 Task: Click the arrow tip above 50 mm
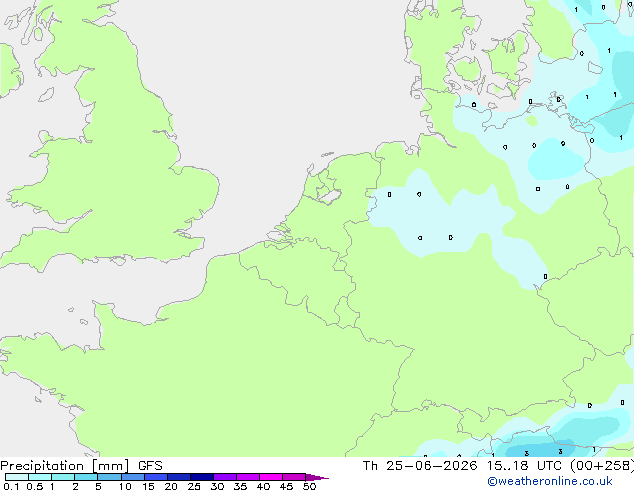[317, 477]
